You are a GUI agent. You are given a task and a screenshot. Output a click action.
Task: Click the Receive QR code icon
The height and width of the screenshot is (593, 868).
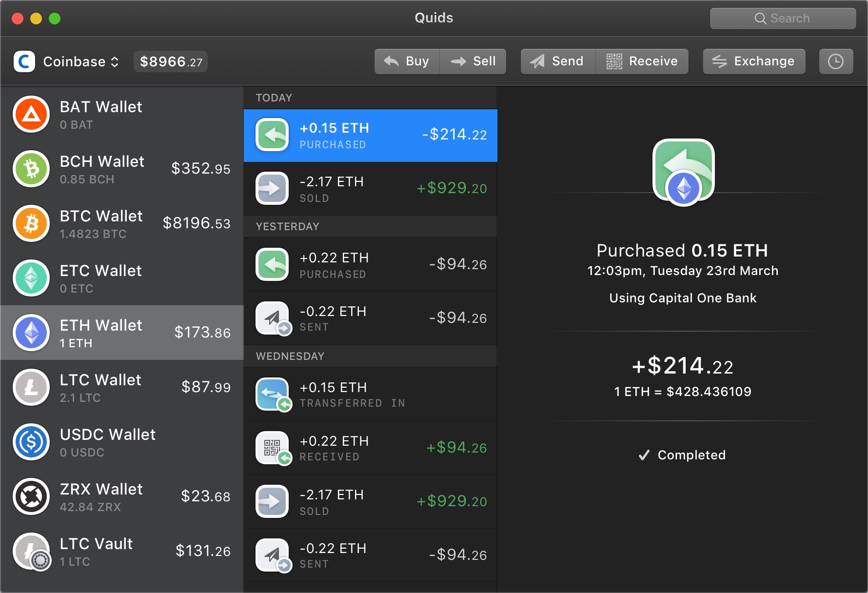point(613,61)
